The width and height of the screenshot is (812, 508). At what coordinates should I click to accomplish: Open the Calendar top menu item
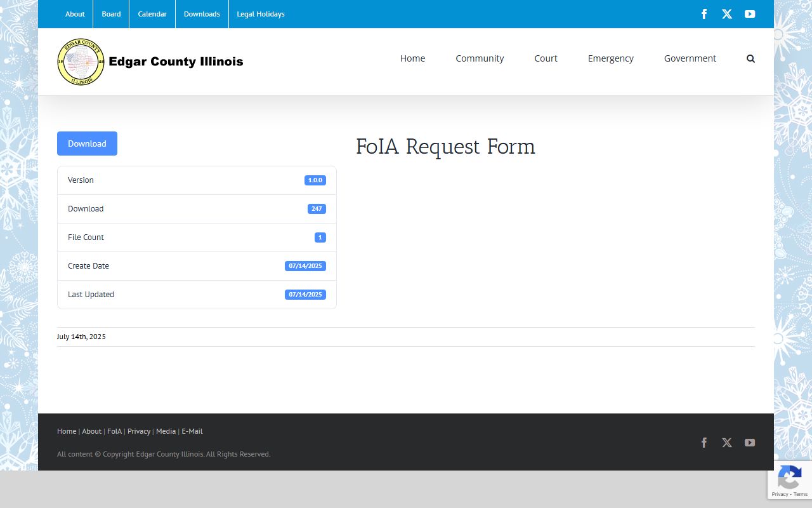pyautogui.click(x=152, y=14)
